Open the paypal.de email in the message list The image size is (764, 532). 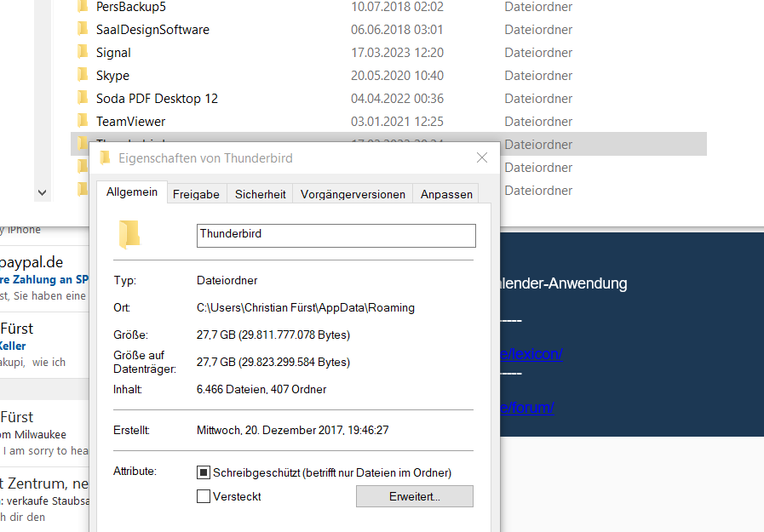pos(44,278)
